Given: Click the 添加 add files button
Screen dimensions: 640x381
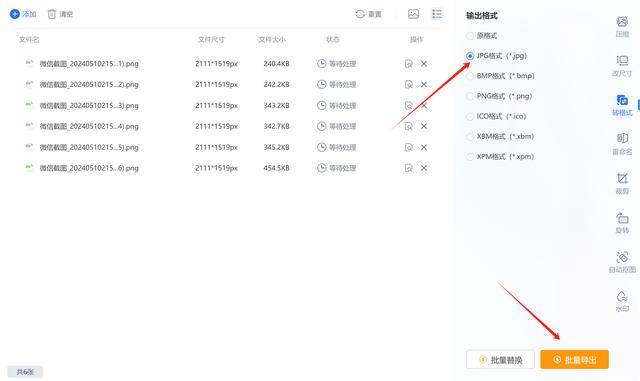Looking at the screenshot, I should coord(23,14).
